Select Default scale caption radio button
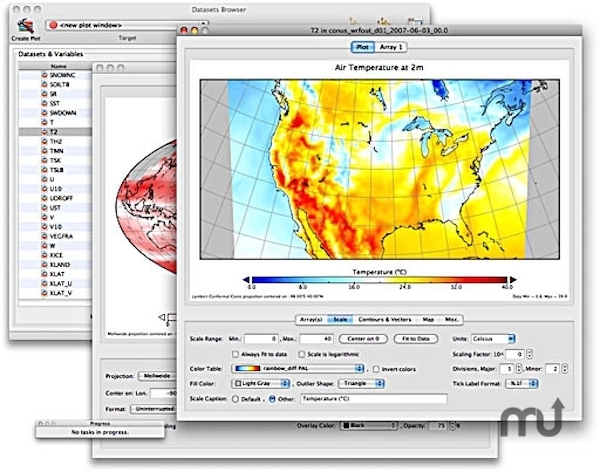The height and width of the screenshot is (472, 600). (235, 399)
